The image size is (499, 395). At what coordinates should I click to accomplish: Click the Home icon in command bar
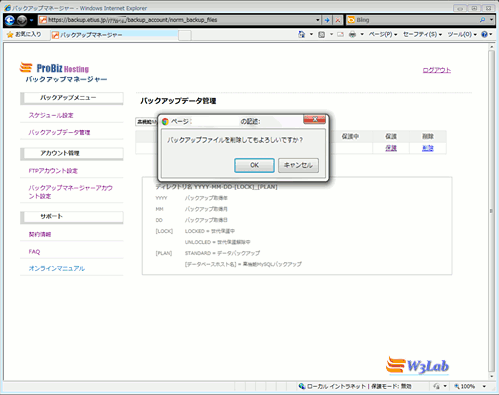click(x=302, y=34)
